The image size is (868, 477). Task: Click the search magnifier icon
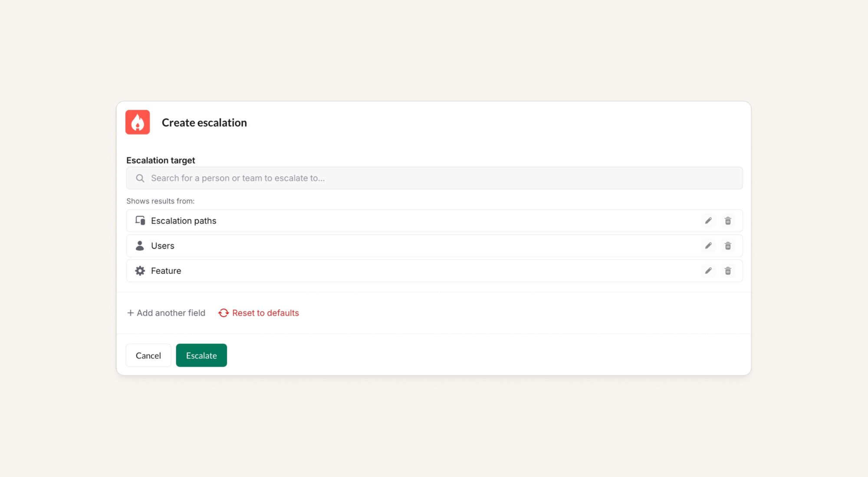coord(140,178)
